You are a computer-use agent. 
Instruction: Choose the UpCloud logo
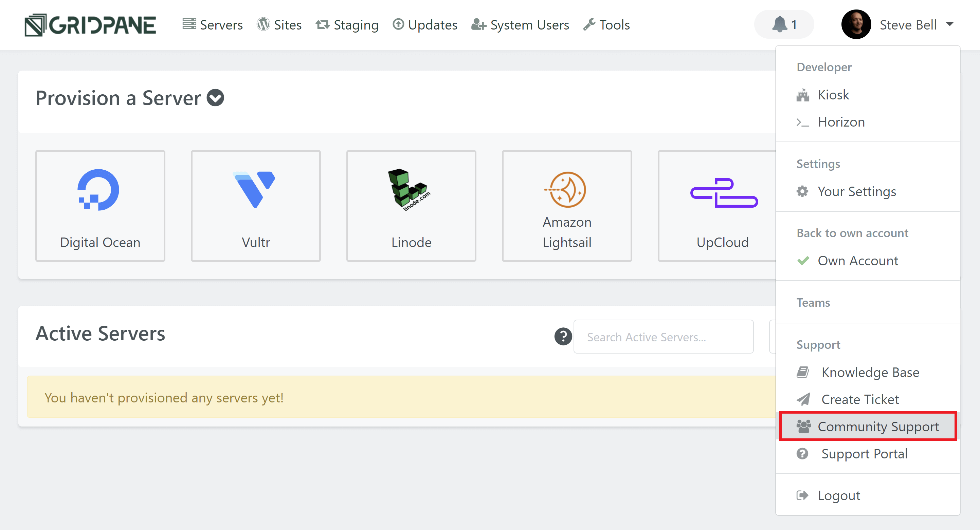[724, 192]
